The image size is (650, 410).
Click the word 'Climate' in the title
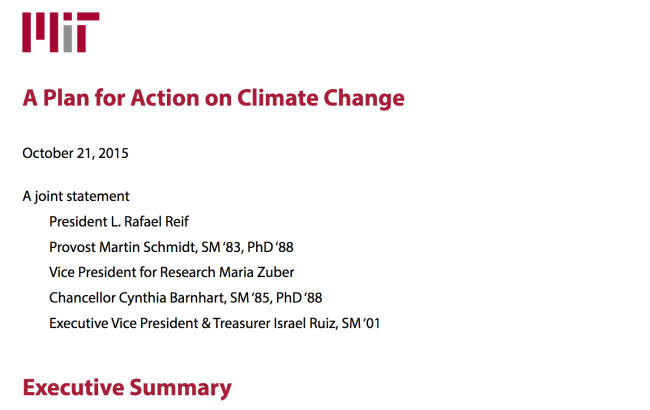click(x=277, y=98)
